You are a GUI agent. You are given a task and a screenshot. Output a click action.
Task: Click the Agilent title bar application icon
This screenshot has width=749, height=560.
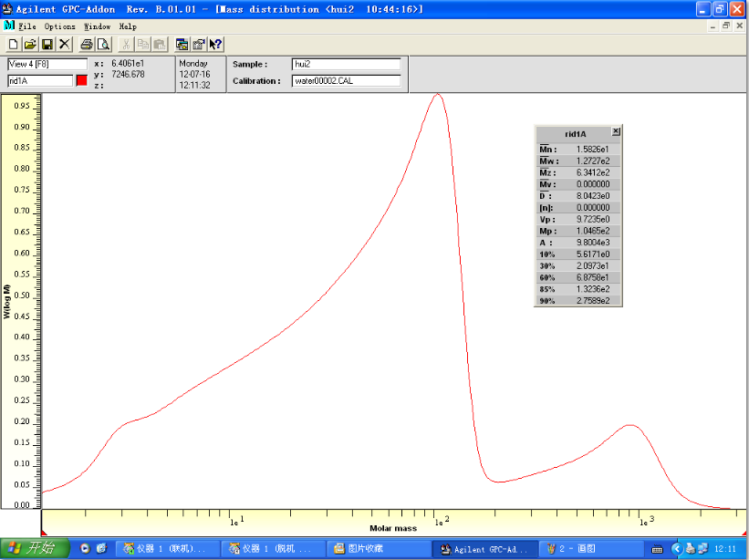(6, 8)
